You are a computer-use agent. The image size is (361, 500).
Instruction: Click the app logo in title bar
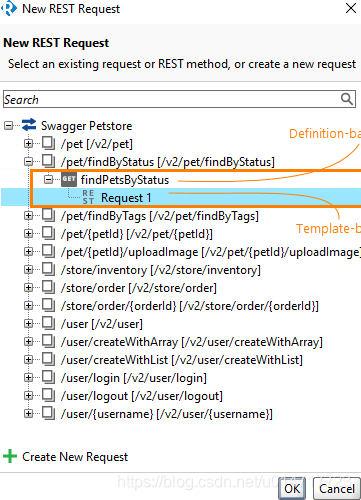[x=9, y=8]
